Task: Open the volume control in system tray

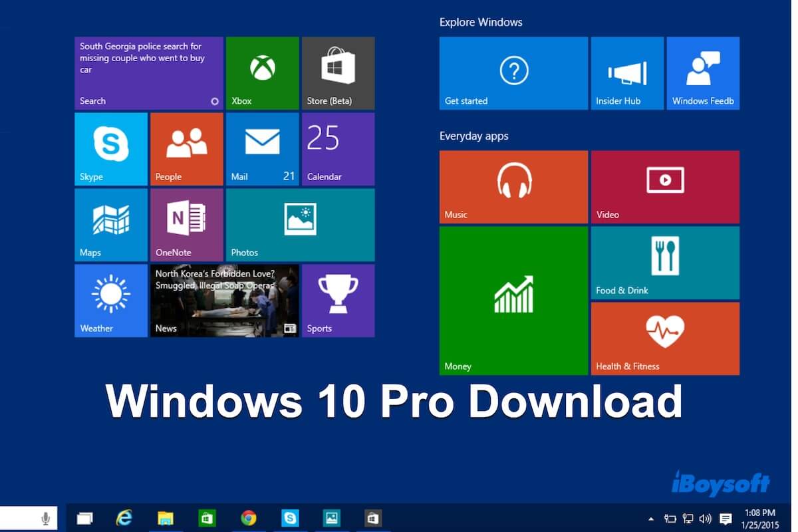Action: [706, 519]
